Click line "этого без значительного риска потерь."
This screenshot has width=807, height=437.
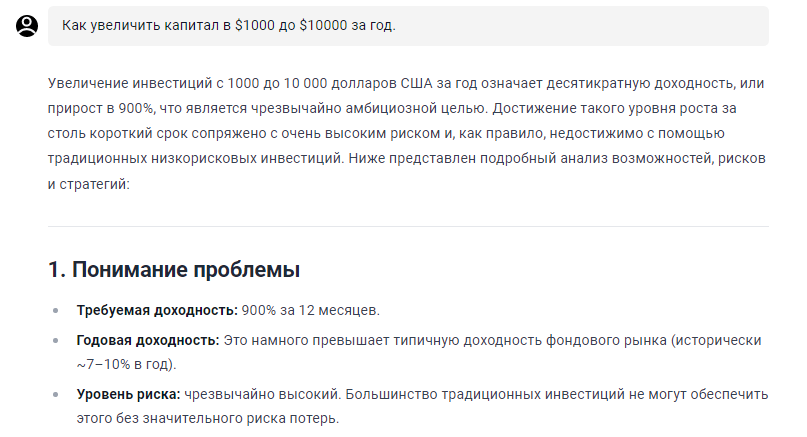208,418
